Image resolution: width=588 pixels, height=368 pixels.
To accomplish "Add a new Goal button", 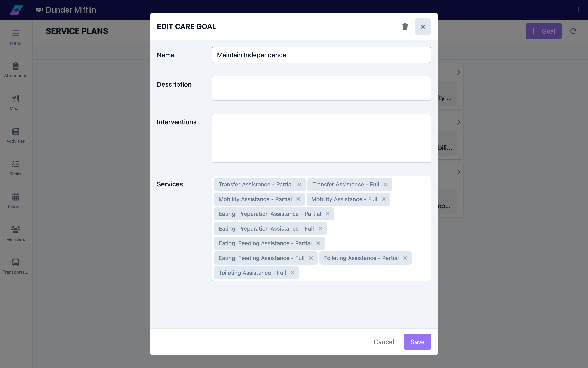I will [x=543, y=31].
